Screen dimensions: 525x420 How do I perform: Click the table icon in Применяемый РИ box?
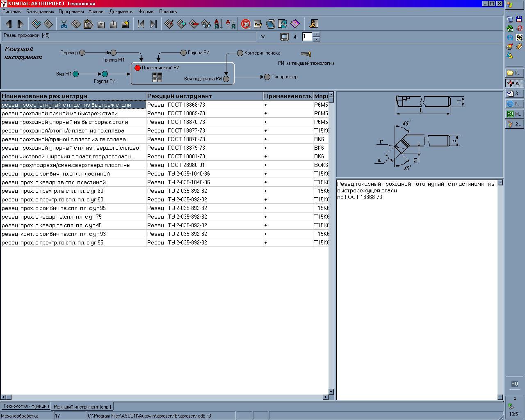point(157,77)
